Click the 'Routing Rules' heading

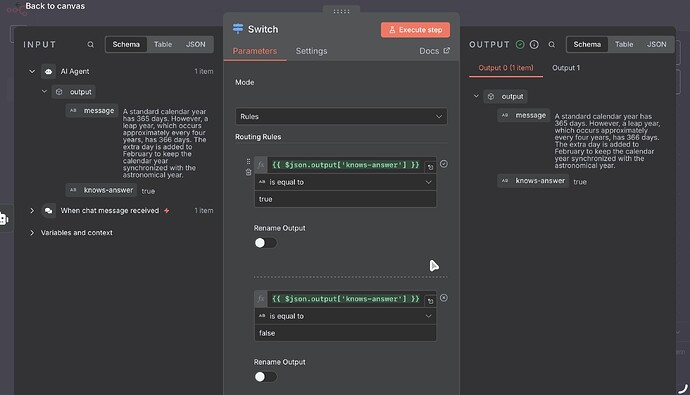coord(258,137)
